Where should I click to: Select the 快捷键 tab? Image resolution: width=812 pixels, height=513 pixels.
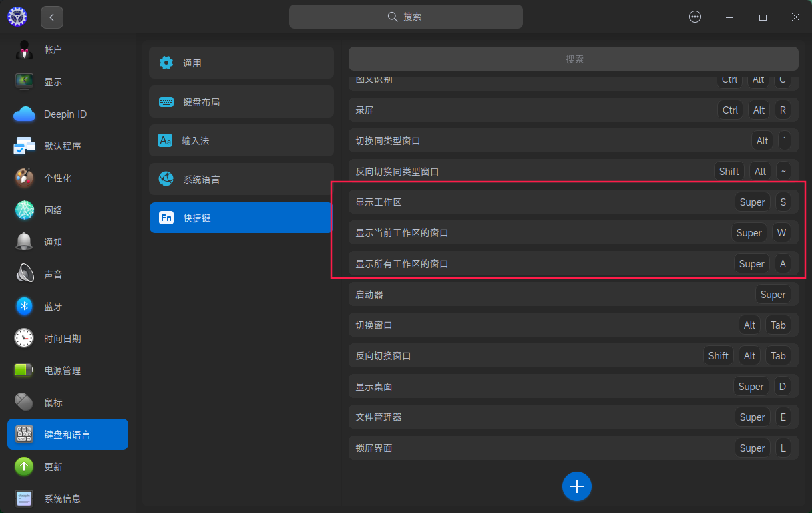(240, 218)
